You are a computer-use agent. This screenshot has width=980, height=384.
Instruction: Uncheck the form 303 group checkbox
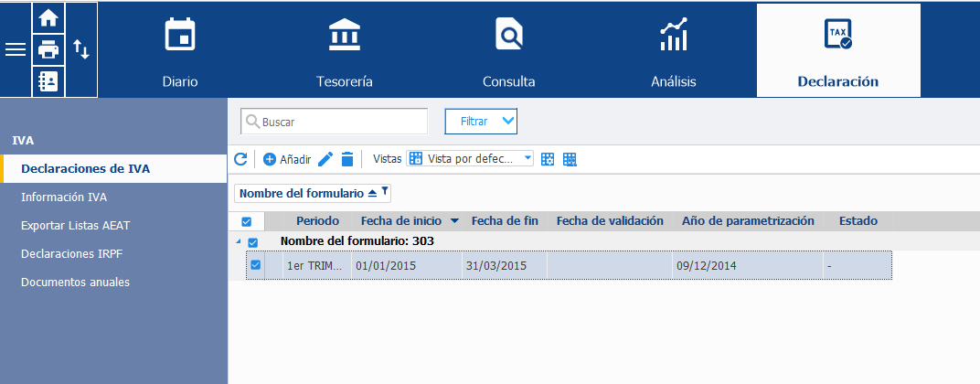253,242
